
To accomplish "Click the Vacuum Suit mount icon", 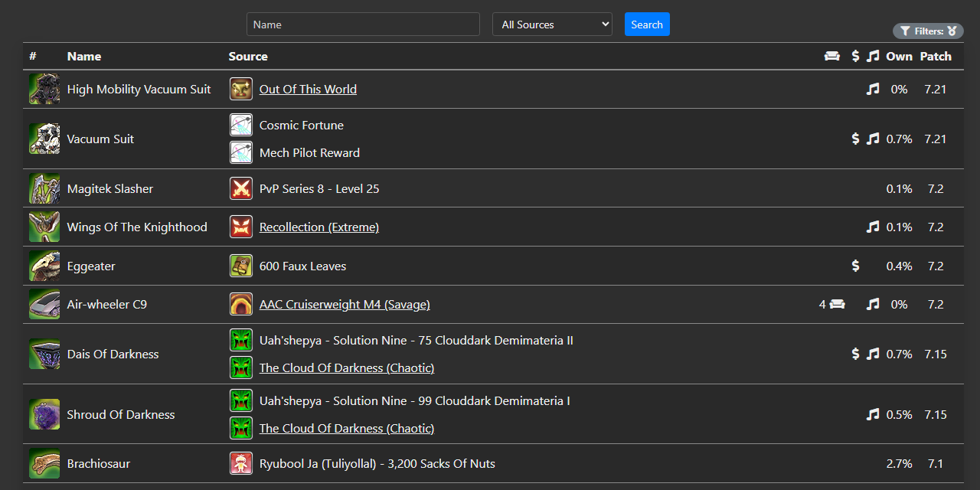I will coord(44,139).
